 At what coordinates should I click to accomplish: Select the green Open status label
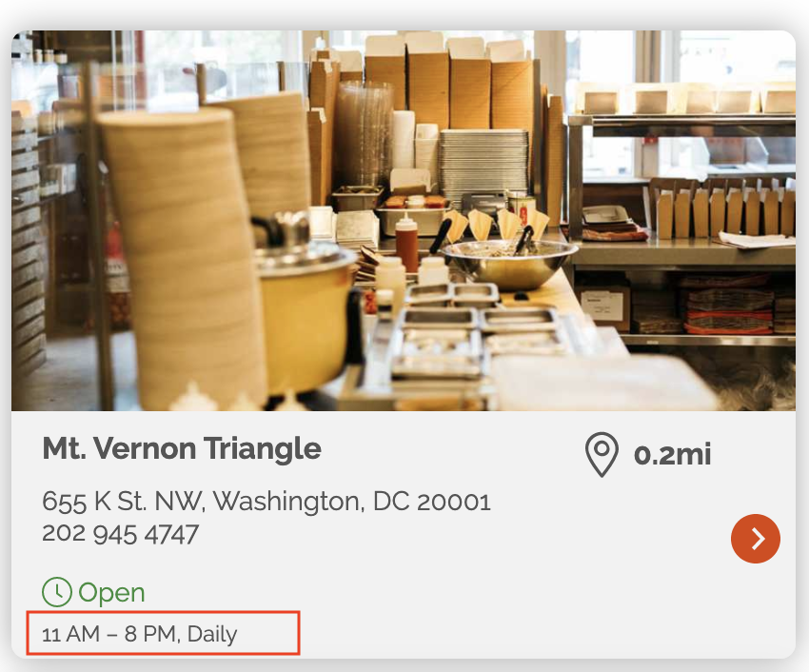111,592
